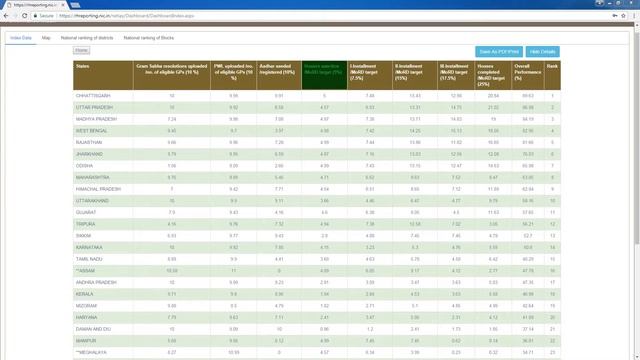
Task: Click the Rank column header
Action: 552,75
